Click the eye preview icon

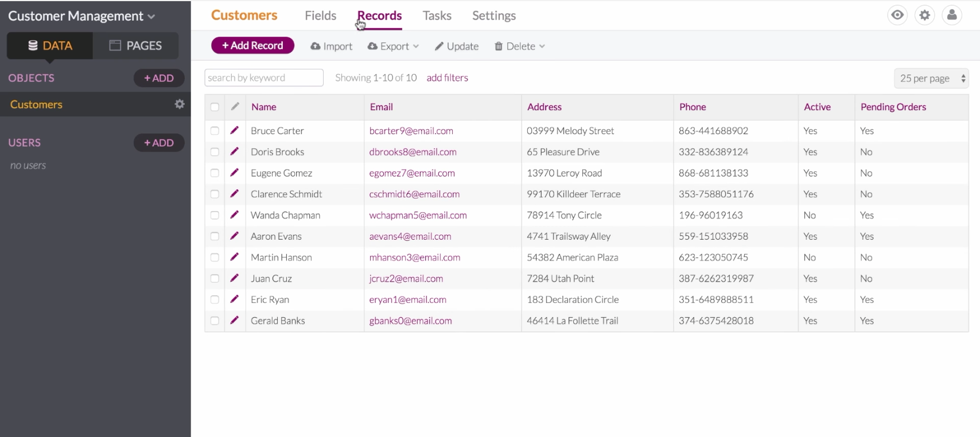(897, 15)
